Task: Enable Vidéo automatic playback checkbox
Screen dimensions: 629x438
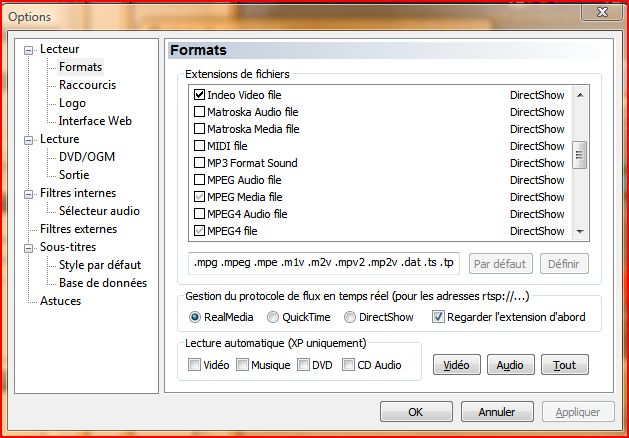Action: click(195, 365)
